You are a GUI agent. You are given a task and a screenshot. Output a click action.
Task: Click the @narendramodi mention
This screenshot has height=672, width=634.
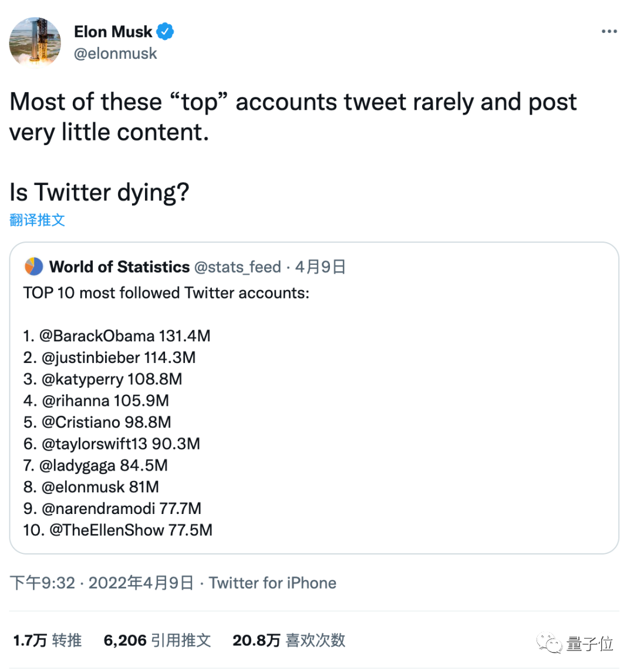pyautogui.click(x=98, y=509)
